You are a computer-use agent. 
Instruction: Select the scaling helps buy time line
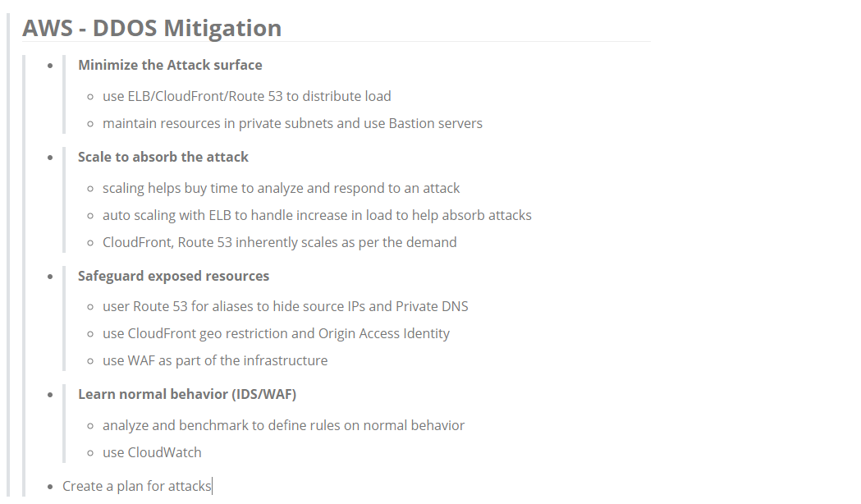coord(282,188)
